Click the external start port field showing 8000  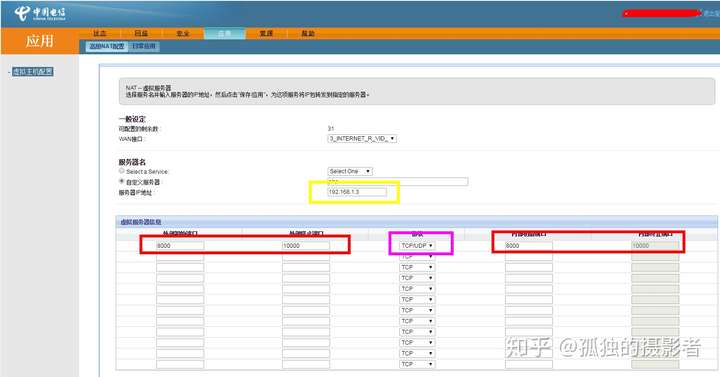point(180,246)
